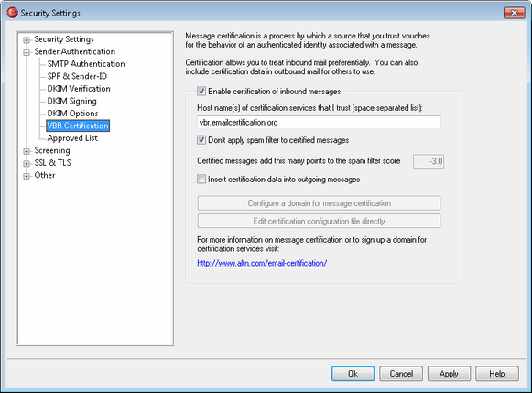Uncheck Don't apply spam filter to certified messages
532x393 pixels.
pos(201,140)
